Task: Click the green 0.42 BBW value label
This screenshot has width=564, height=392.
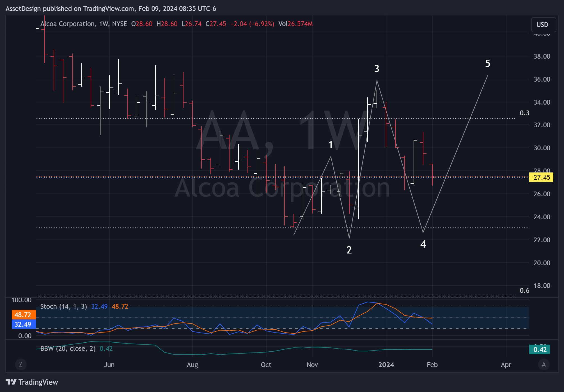Action: point(540,350)
